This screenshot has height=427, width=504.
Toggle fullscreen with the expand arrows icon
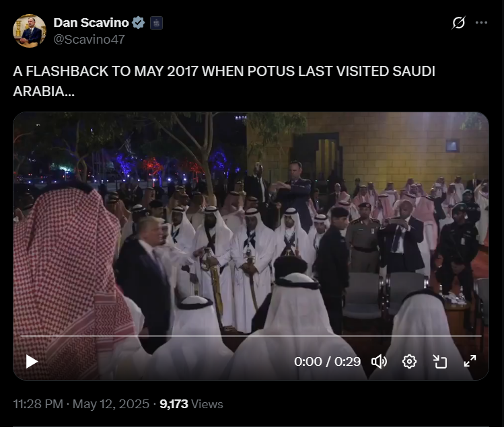tap(470, 361)
